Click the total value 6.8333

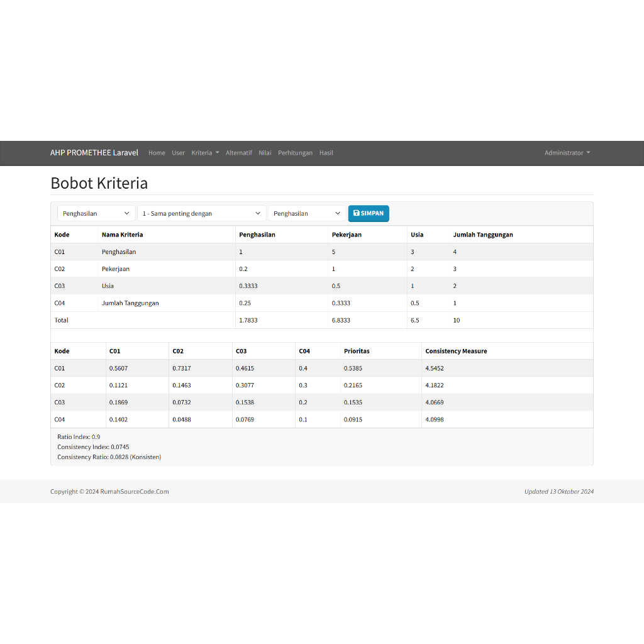(341, 320)
